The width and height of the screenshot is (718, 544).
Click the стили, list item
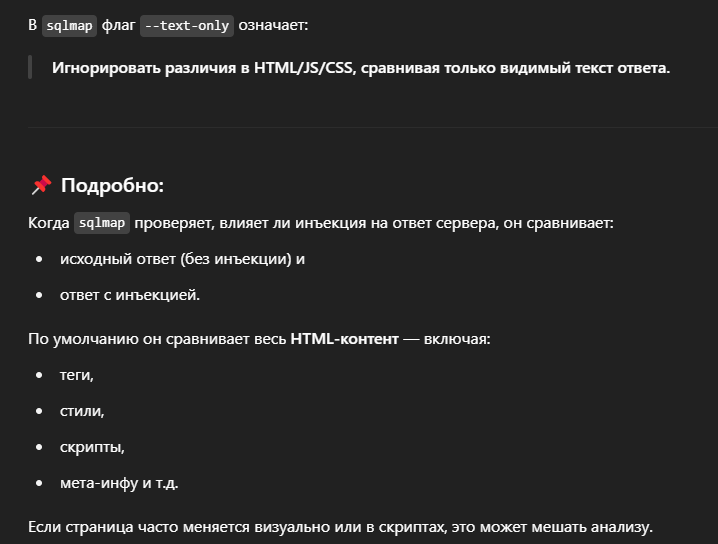point(82,411)
